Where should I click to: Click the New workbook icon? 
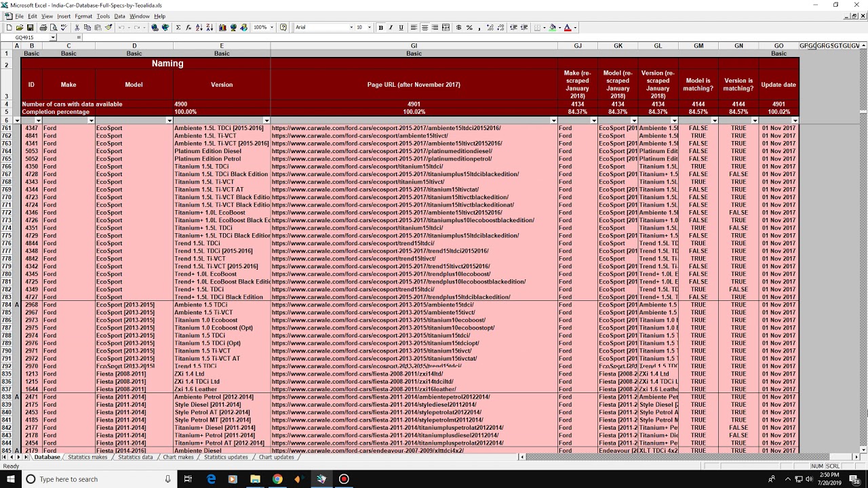click(9, 27)
